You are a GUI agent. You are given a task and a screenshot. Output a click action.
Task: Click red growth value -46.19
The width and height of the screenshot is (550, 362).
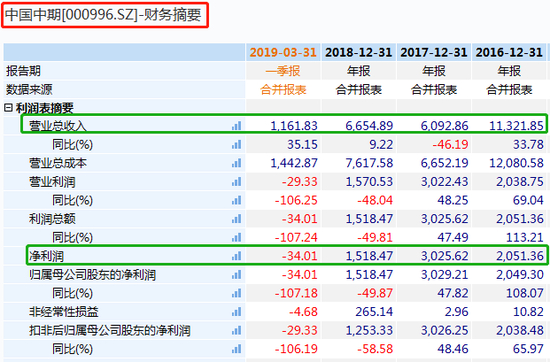click(450, 145)
